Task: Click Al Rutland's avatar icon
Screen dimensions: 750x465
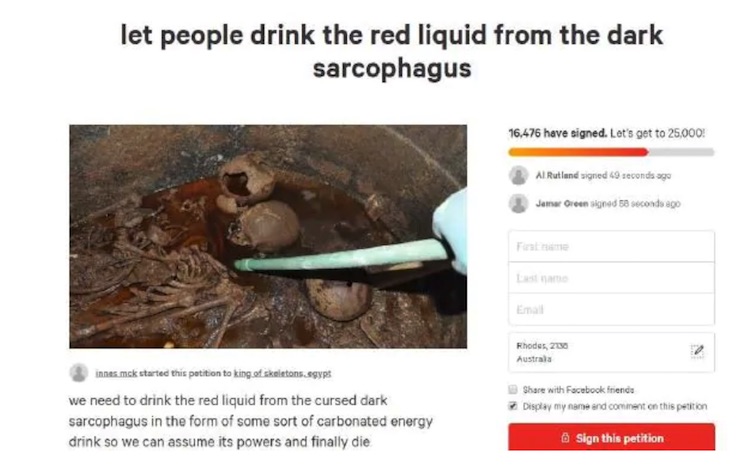Action: pyautogui.click(x=518, y=176)
